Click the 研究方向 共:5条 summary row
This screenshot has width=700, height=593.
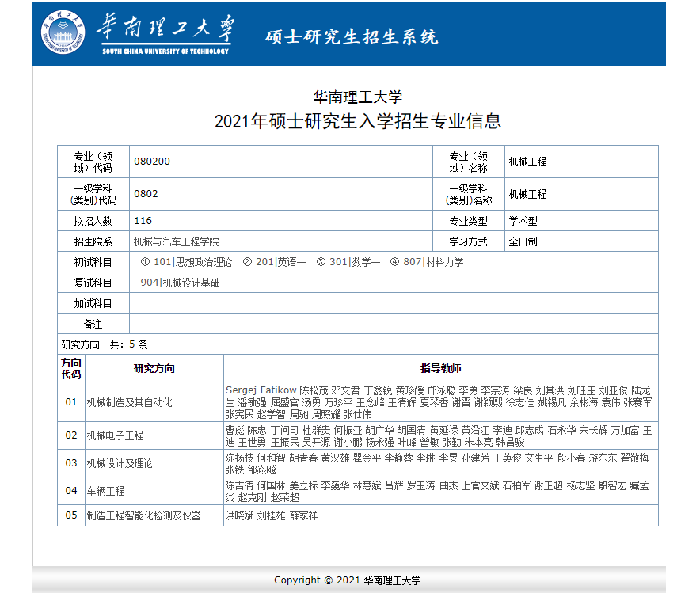pos(358,344)
